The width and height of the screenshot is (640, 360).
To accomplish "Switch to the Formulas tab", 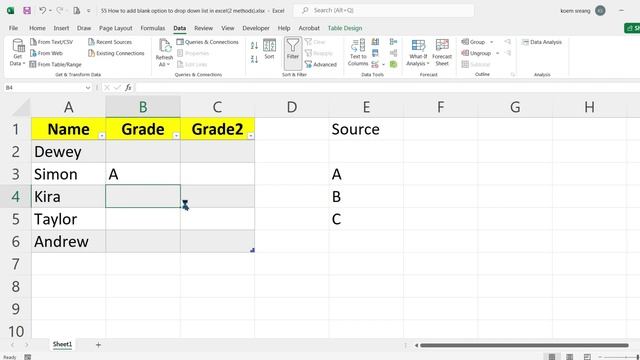I will [153, 28].
